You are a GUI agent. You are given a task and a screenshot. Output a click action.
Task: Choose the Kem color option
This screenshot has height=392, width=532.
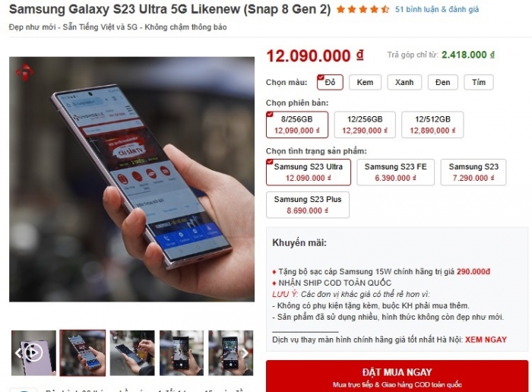pos(365,82)
